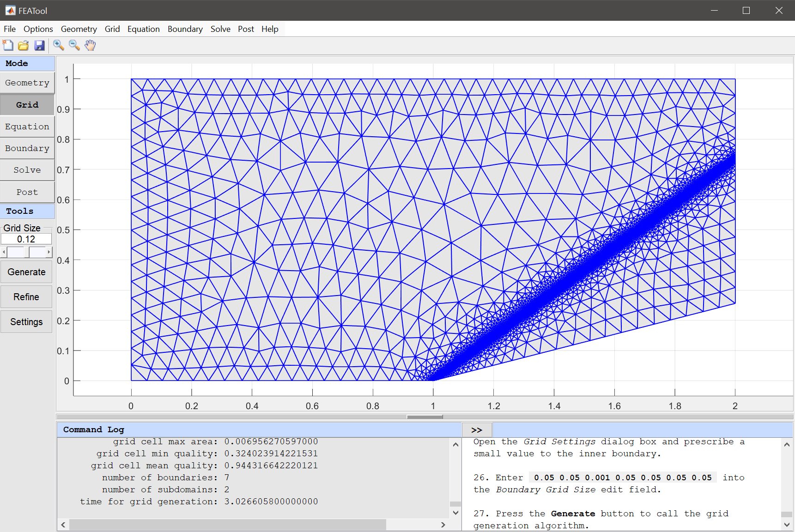This screenshot has height=532, width=795.
Task: Click 'grid cell min quality' log line
Action: point(207,453)
